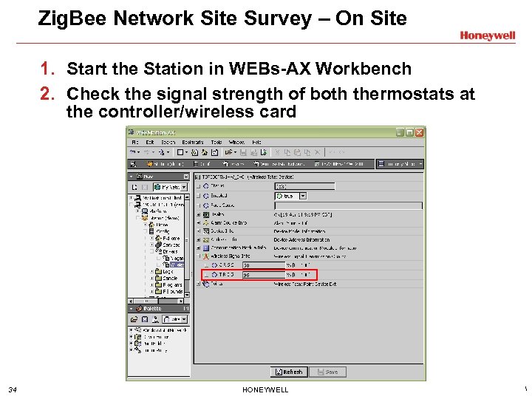Click the Points property icon

coord(206,284)
